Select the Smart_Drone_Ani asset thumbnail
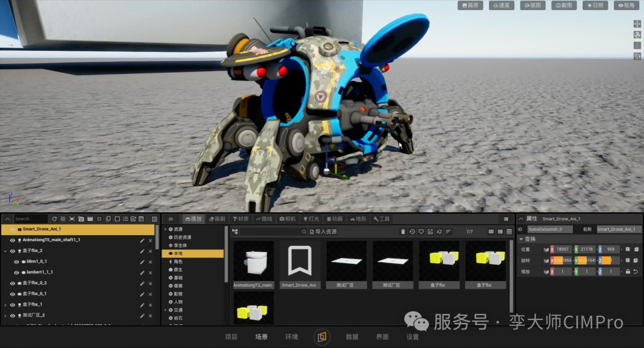Image resolution: width=644 pixels, height=348 pixels. [x=299, y=264]
